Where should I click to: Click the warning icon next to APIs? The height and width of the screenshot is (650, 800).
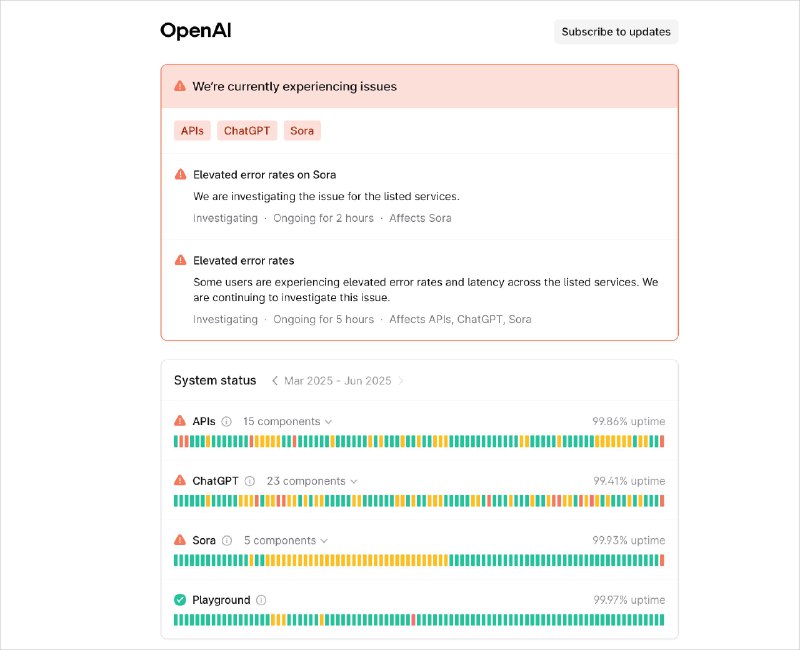pos(179,421)
